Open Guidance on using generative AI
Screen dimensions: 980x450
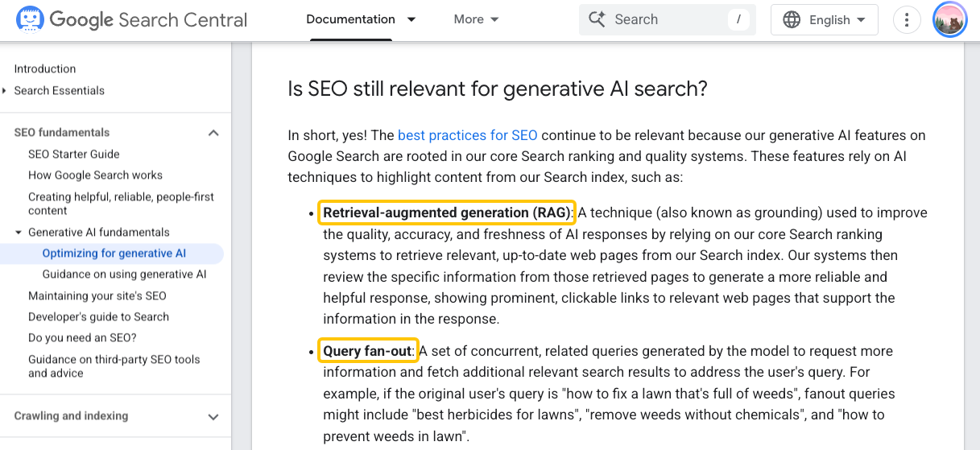pyautogui.click(x=124, y=275)
